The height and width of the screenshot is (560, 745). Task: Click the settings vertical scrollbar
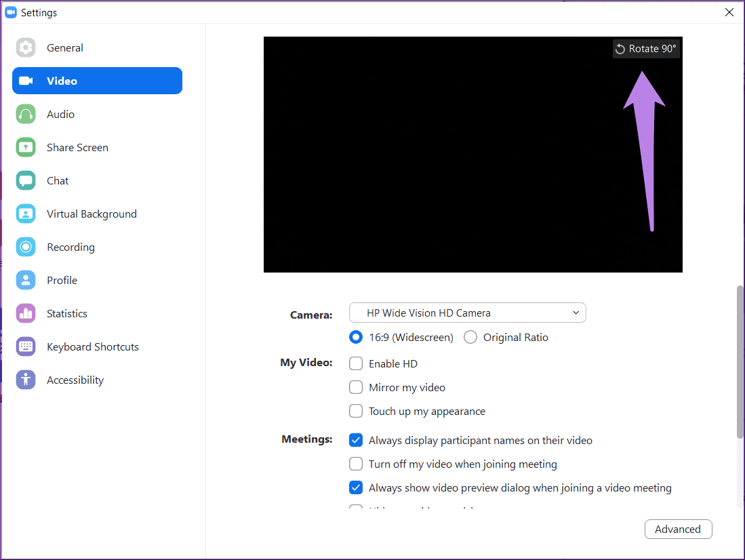click(740, 362)
